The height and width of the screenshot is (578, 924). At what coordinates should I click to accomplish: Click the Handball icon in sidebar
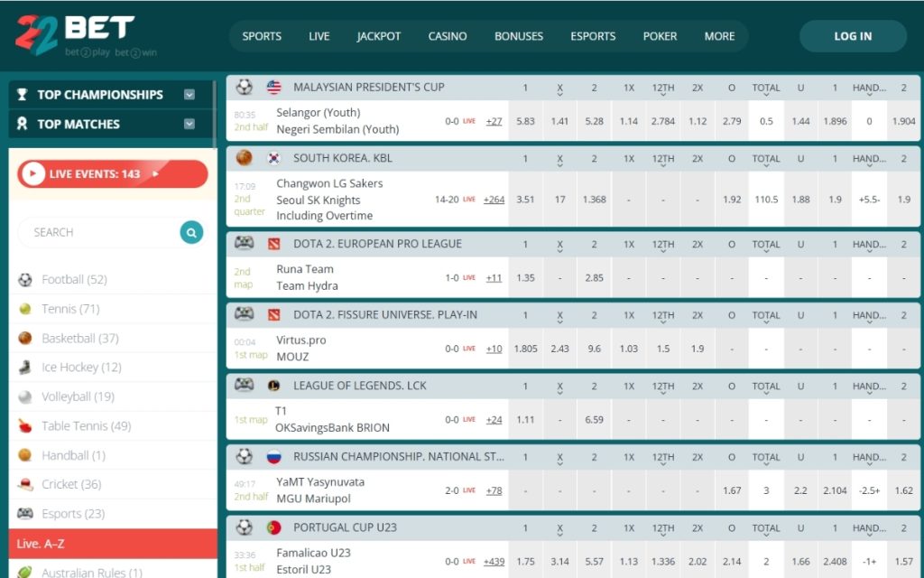coord(24,455)
